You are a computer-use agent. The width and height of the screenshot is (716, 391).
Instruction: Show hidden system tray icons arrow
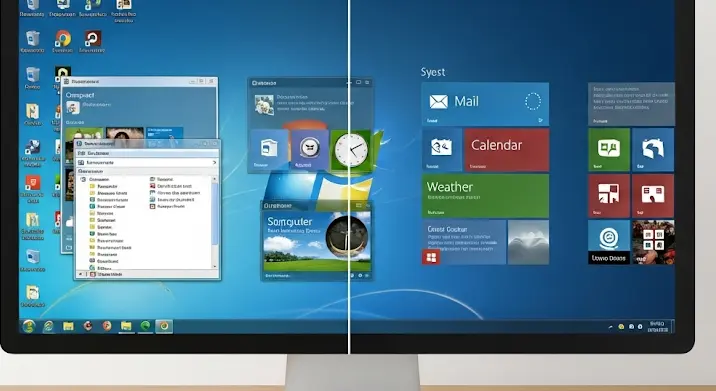pyautogui.click(x=611, y=327)
